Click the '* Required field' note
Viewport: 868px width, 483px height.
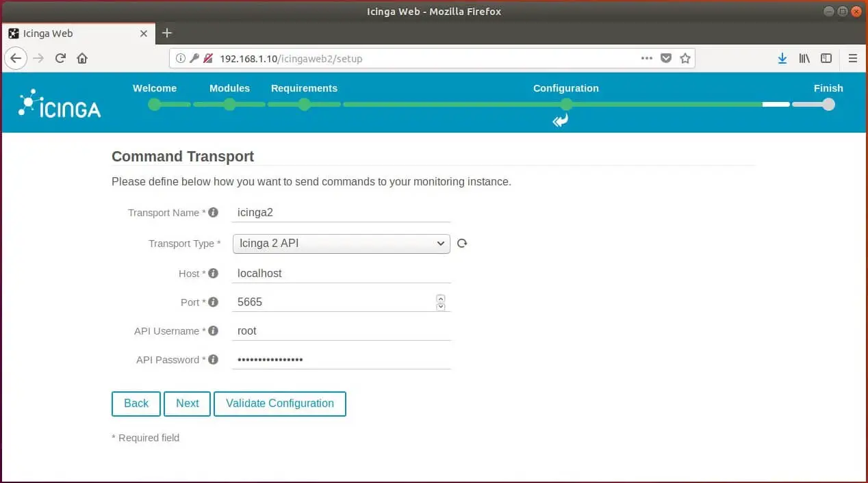(145, 438)
